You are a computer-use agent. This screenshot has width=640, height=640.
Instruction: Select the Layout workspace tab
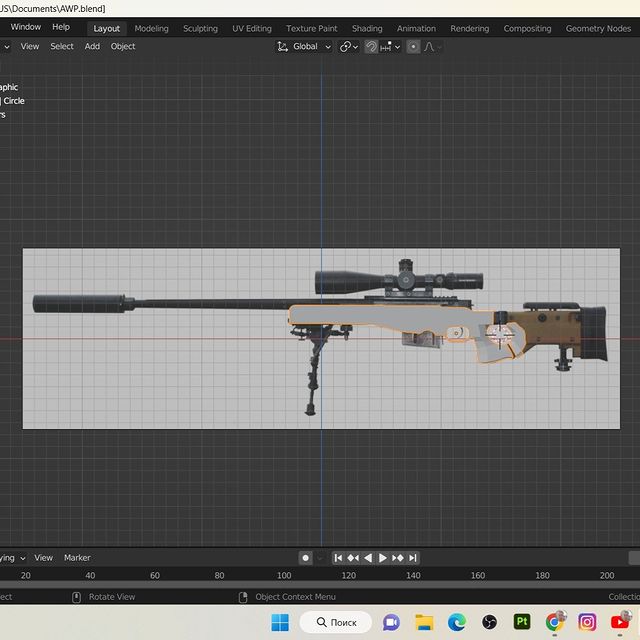click(107, 29)
